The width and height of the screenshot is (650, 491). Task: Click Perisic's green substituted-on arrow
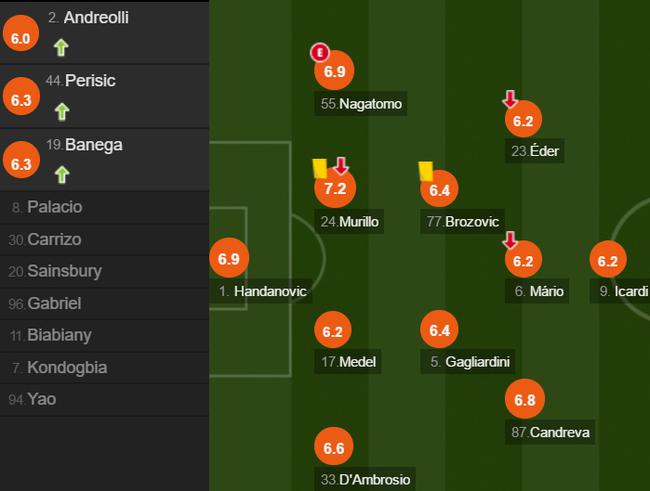[x=62, y=112]
